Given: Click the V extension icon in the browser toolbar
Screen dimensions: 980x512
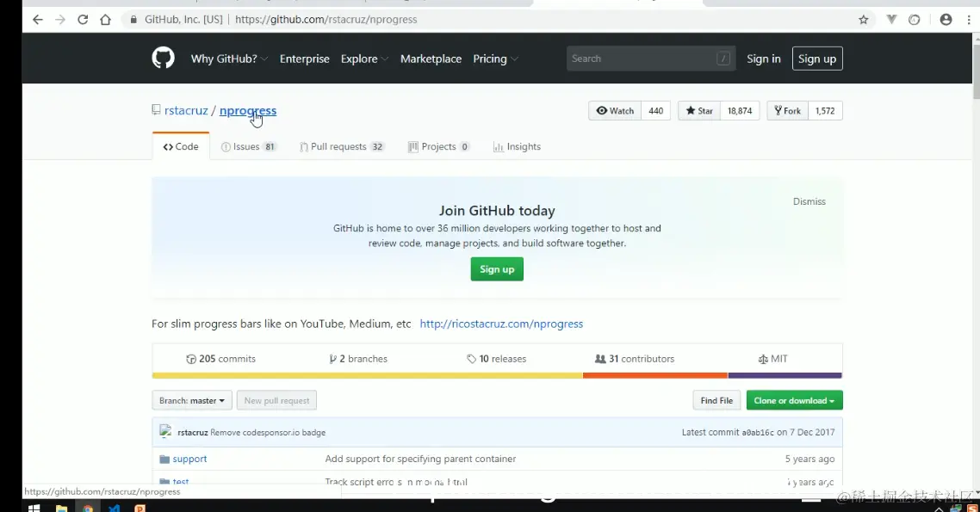Looking at the screenshot, I should (891, 19).
